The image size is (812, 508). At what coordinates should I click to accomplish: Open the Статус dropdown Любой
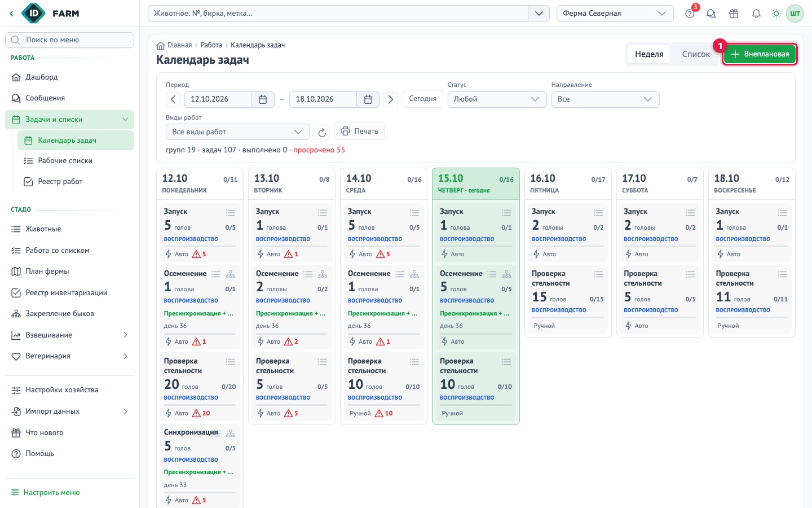click(497, 99)
